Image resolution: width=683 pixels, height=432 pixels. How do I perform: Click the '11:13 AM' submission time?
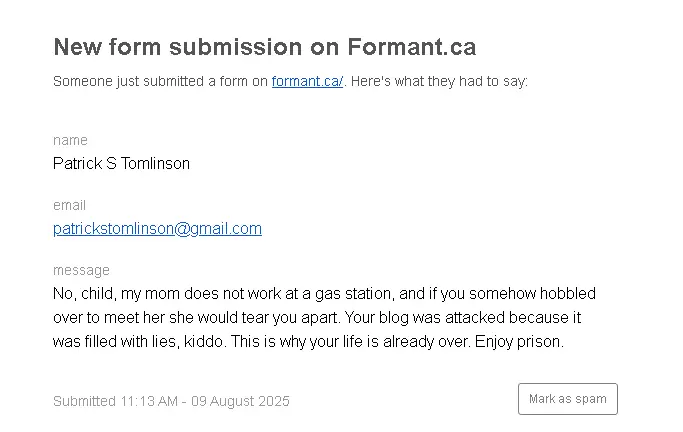149,401
